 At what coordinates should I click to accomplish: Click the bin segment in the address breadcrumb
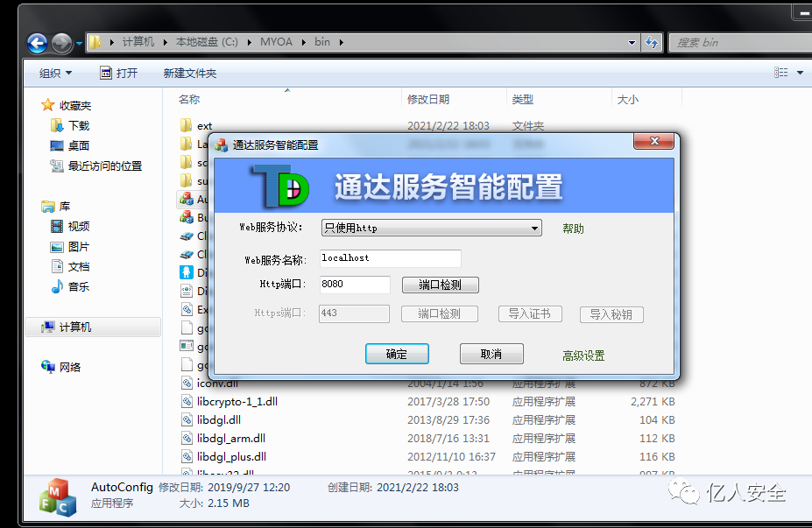(x=322, y=42)
